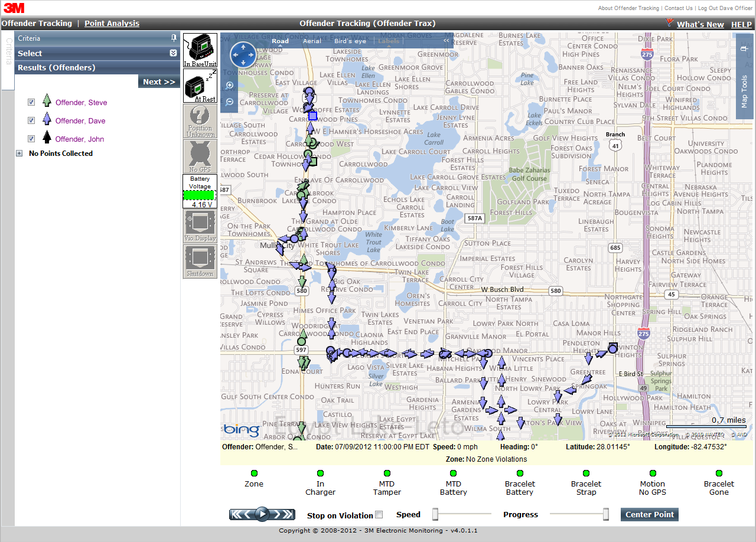
Task: Click the No GPS status icon
Action: (200, 156)
